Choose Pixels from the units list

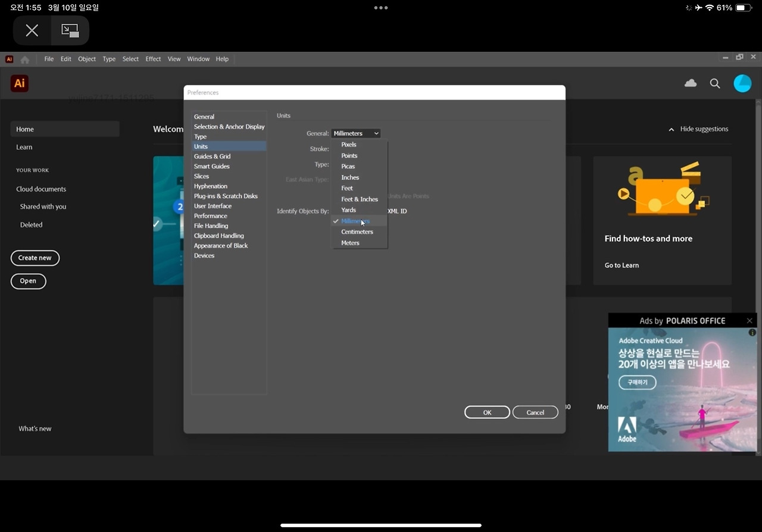coord(360,145)
